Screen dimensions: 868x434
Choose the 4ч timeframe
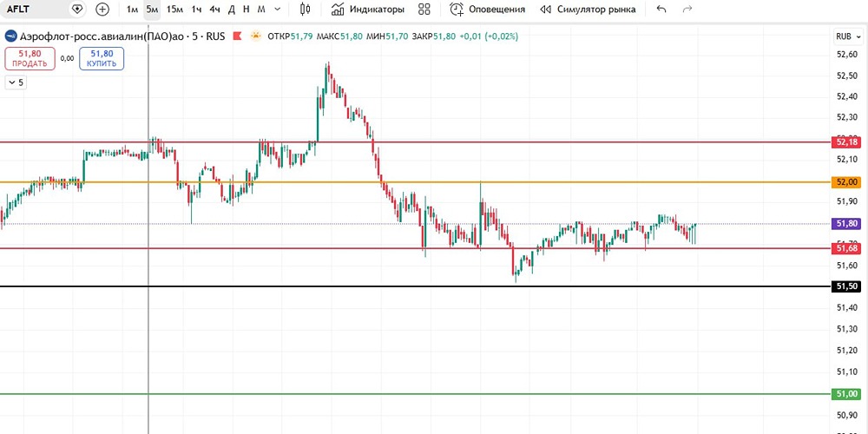point(214,10)
